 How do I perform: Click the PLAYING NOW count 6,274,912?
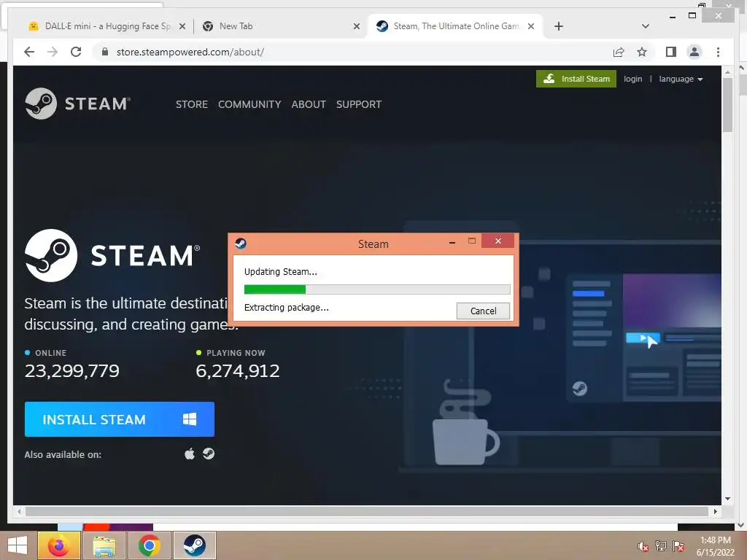point(238,370)
